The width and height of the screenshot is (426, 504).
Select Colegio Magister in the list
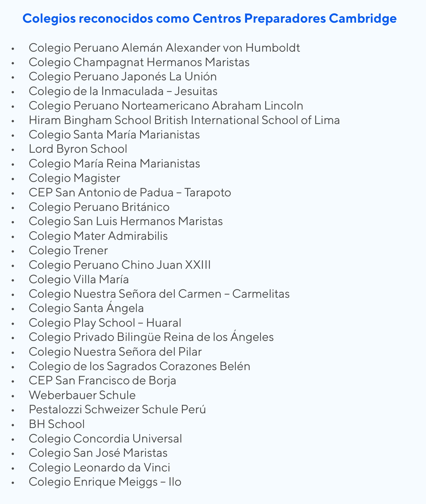[74, 178]
